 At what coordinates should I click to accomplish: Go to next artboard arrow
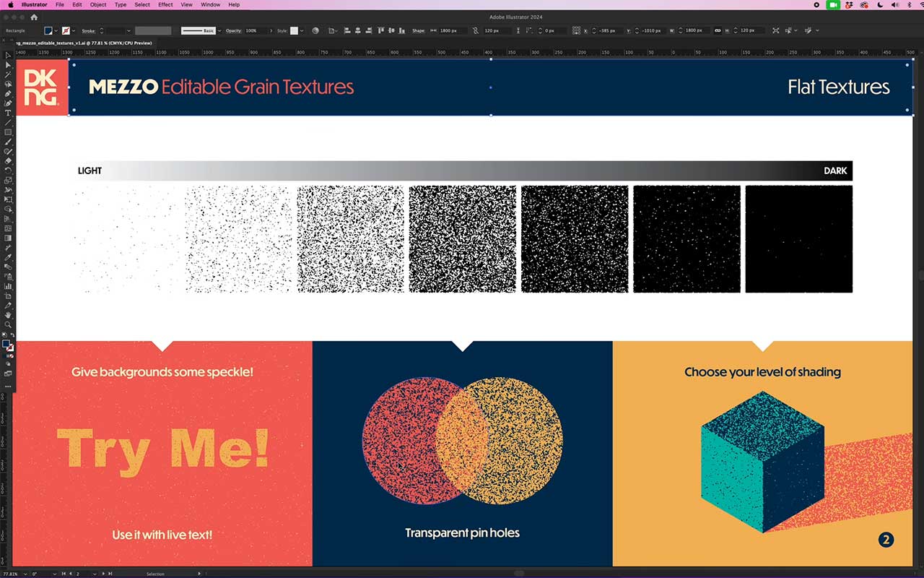point(104,574)
